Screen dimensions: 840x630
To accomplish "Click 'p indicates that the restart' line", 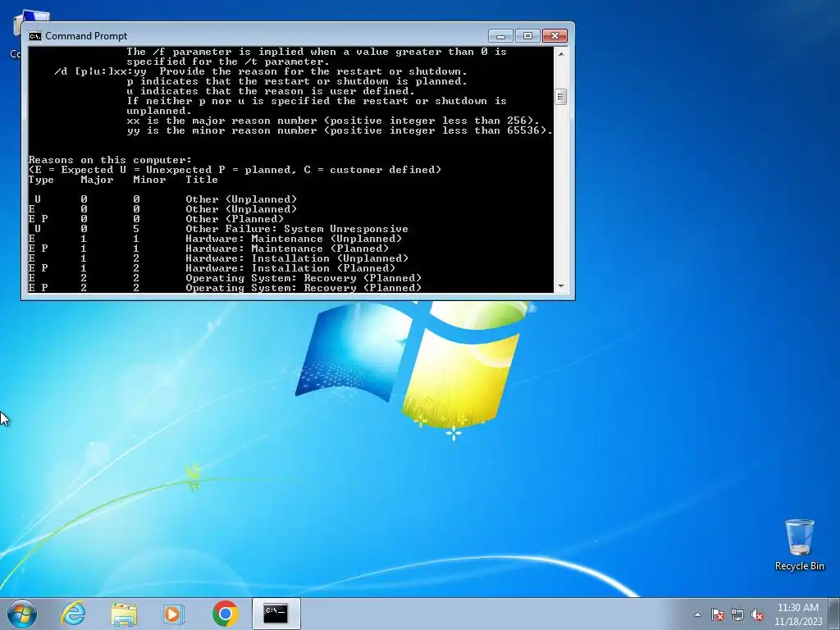I will 297,81.
